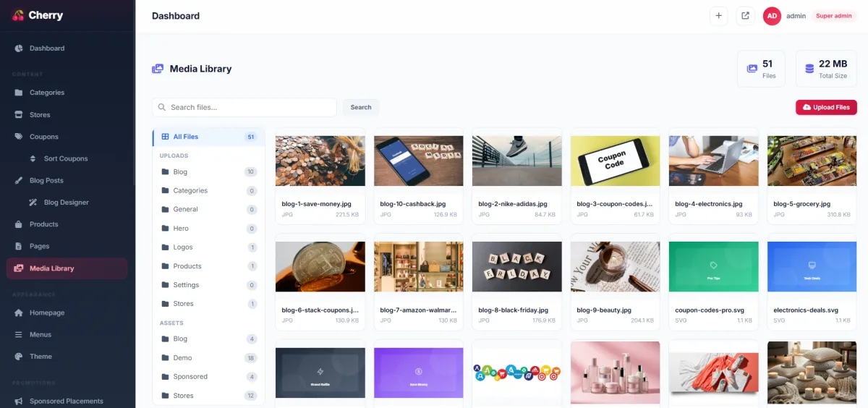868x408 pixels.
Task: Click the AD user avatar
Action: pyautogui.click(x=772, y=16)
